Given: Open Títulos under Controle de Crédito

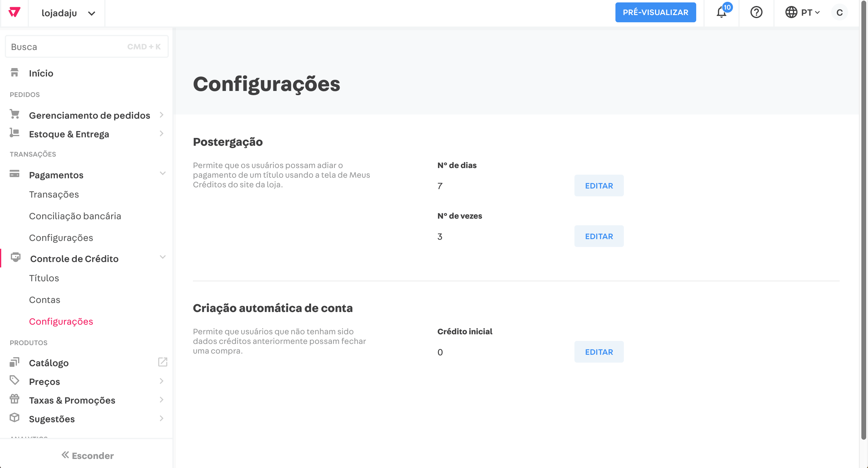Looking at the screenshot, I should tap(44, 278).
